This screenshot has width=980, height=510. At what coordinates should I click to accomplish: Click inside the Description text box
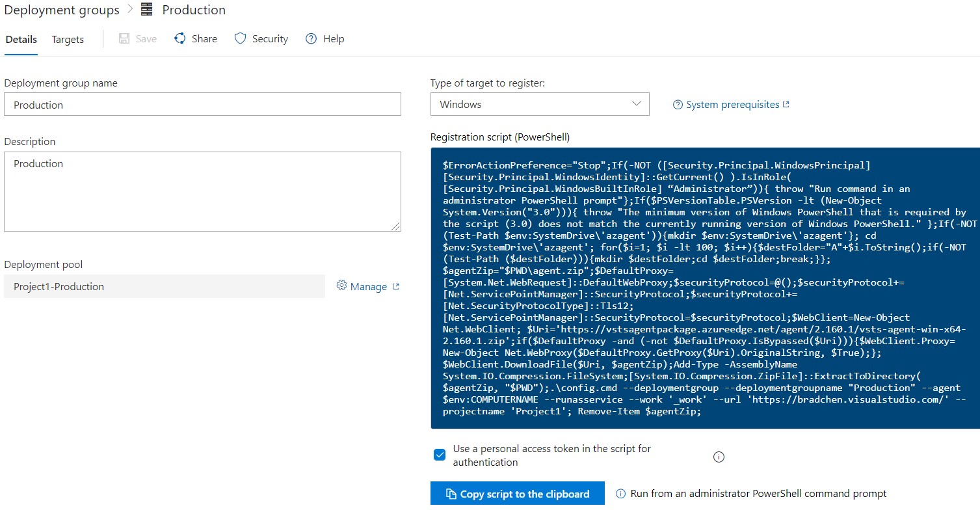click(202, 189)
